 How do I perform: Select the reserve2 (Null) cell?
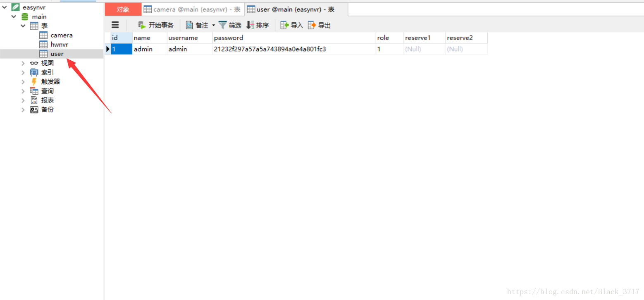(467, 49)
